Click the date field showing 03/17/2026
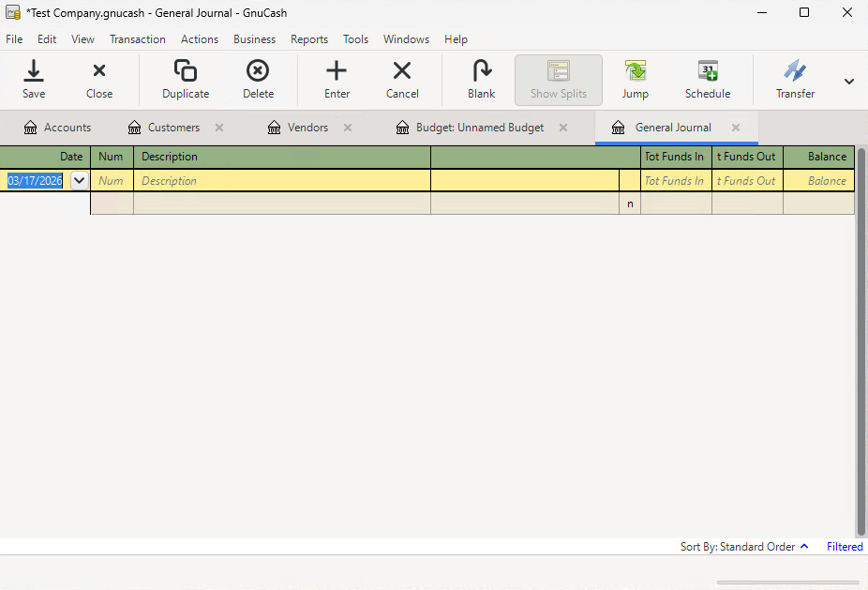The height and width of the screenshot is (590, 868). (x=35, y=181)
